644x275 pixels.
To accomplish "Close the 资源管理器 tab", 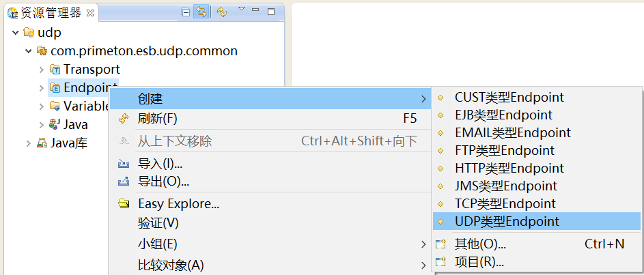I will pyautogui.click(x=90, y=12).
